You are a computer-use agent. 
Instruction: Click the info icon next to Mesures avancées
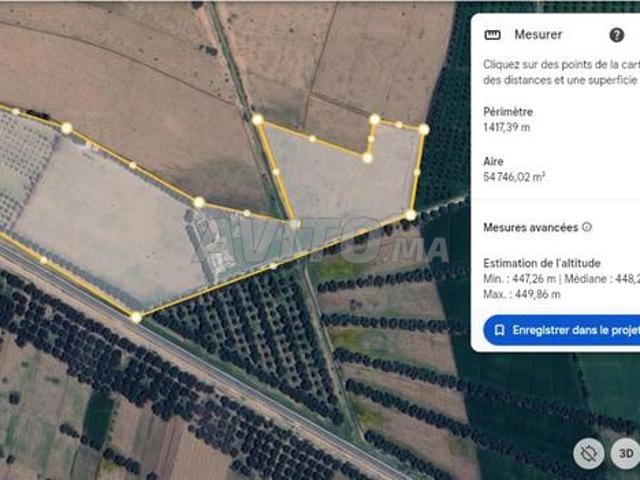click(587, 227)
